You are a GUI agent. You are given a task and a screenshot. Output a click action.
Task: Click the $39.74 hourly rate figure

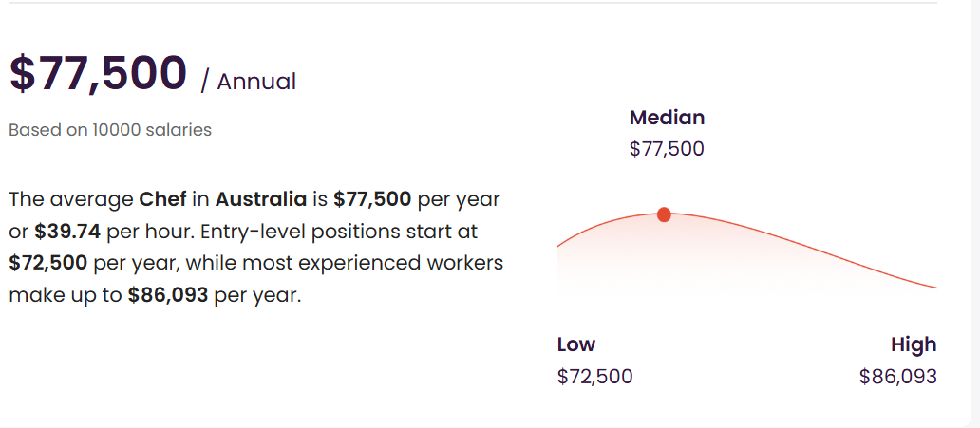67,232
